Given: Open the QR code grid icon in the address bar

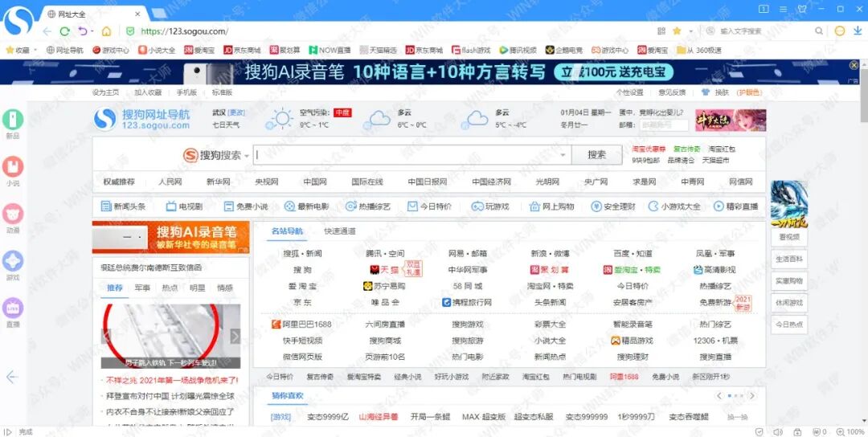Looking at the screenshot, I should pyautogui.click(x=661, y=31).
